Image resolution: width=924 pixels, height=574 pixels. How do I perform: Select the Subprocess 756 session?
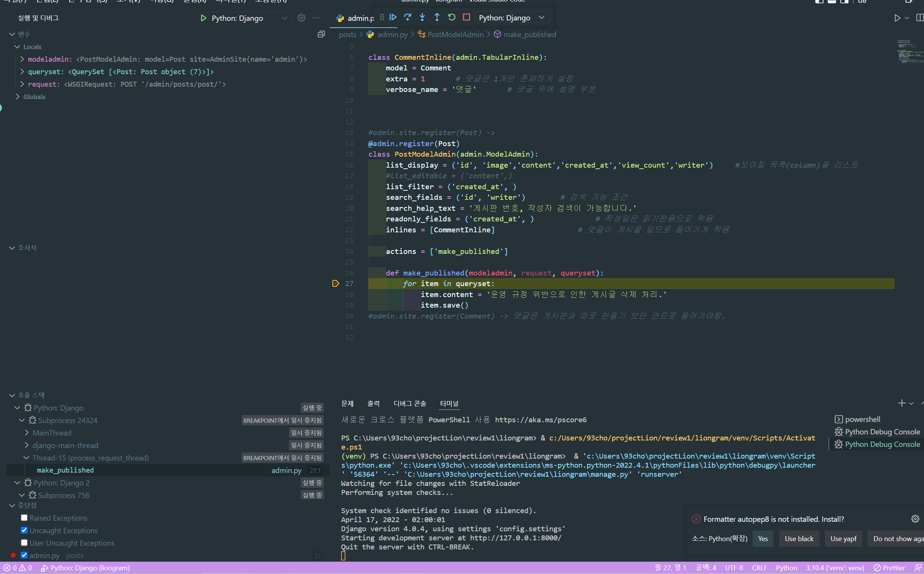coord(64,495)
